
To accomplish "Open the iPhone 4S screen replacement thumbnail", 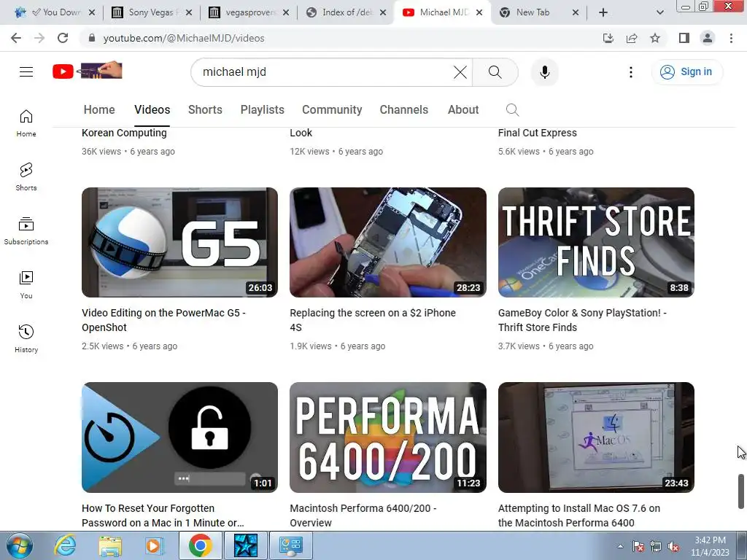I will click(x=388, y=242).
